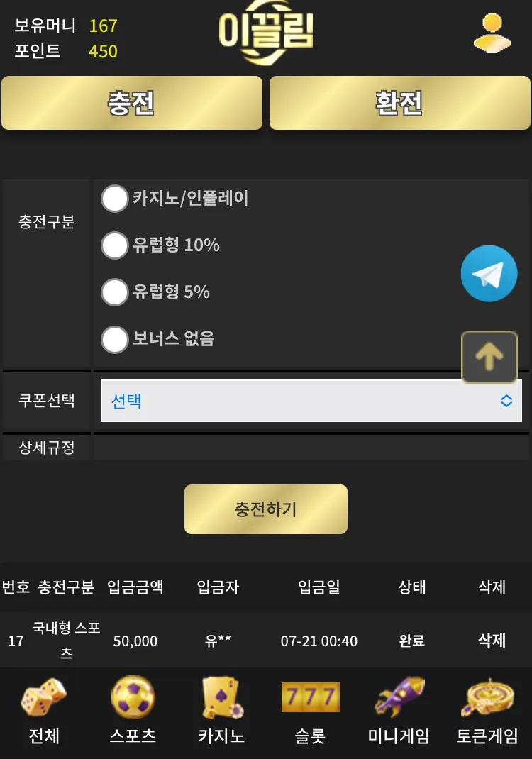This screenshot has width=532, height=759.
Task: Click the 충전하기 submit button
Action: pyautogui.click(x=266, y=509)
